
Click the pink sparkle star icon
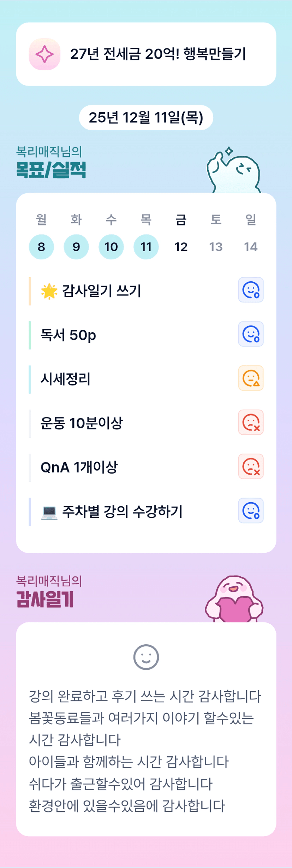[44, 54]
